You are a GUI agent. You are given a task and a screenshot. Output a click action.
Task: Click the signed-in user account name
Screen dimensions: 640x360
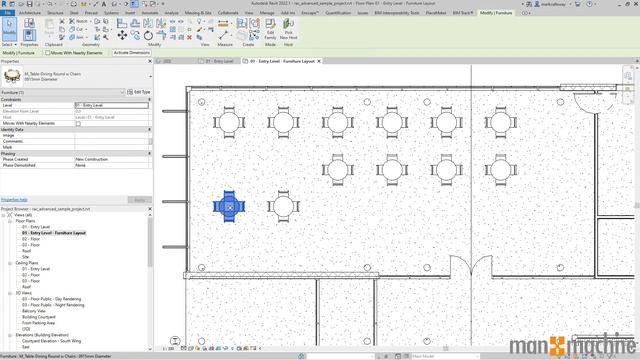554,4
